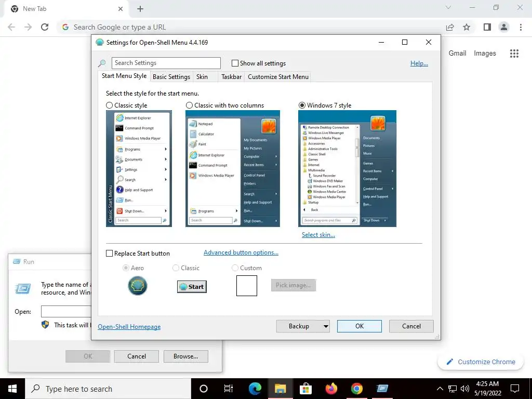The image size is (532, 399).
Task: Click the Gmail link
Action: [457, 54]
